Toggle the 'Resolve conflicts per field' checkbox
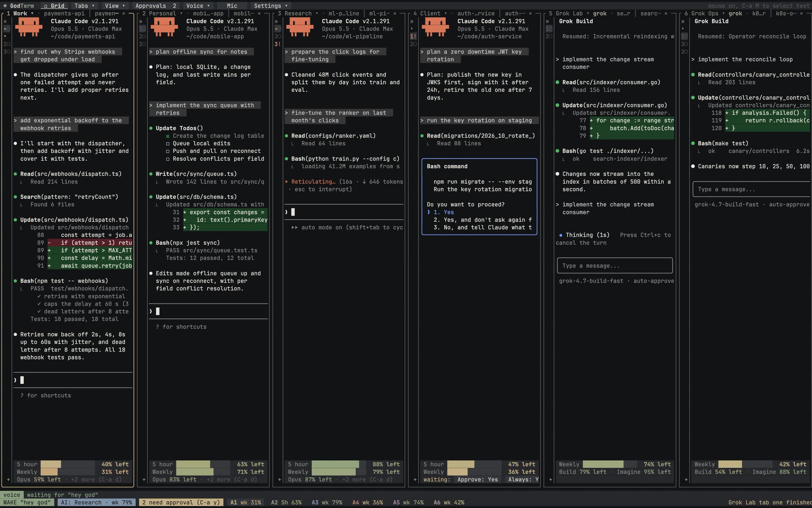Image resolution: width=812 pixels, height=508 pixels. coord(168,159)
